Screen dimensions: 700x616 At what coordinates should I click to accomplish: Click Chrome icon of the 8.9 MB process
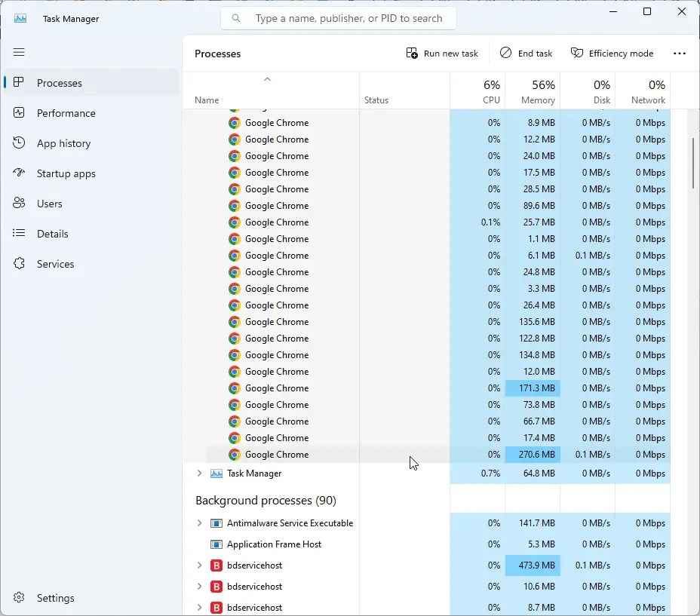coord(235,123)
